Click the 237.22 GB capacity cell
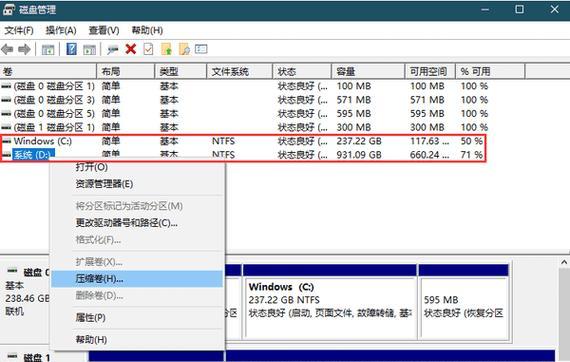Image resolution: width=570 pixels, height=362 pixels. (359, 141)
